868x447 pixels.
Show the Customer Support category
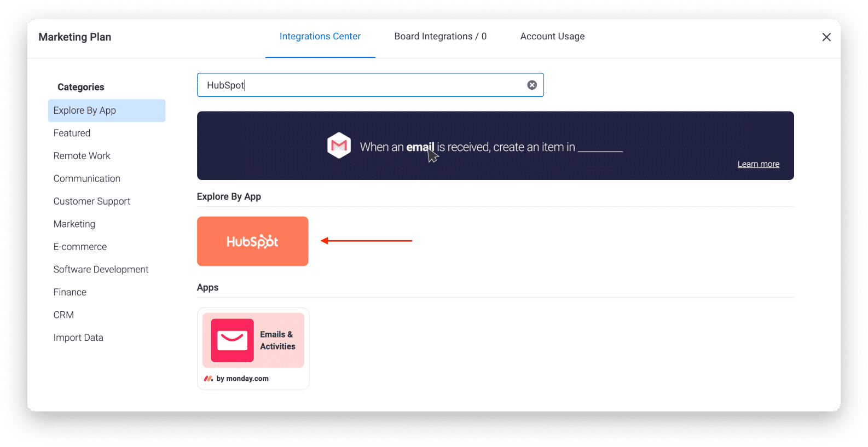pyautogui.click(x=92, y=201)
